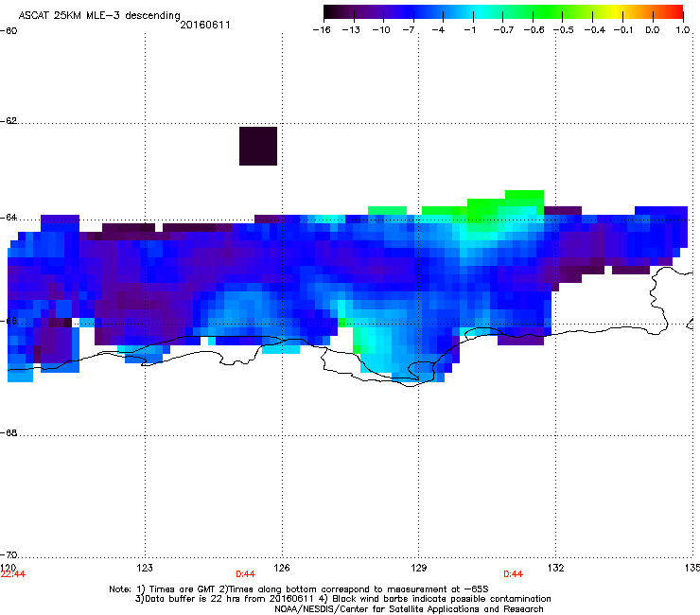Click the -0.4 color scale label
This screenshot has height=615, width=700.
pyautogui.click(x=595, y=30)
